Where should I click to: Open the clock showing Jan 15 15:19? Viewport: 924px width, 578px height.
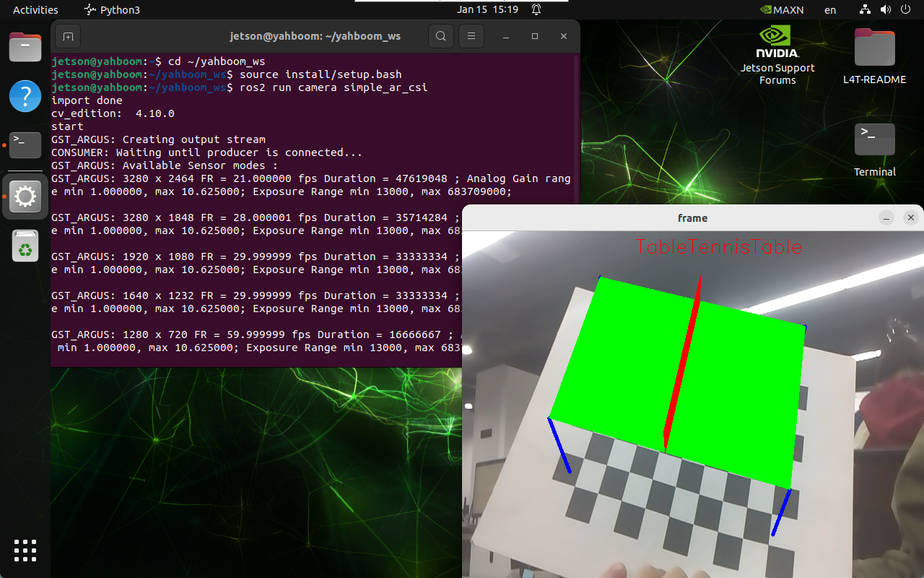click(488, 10)
